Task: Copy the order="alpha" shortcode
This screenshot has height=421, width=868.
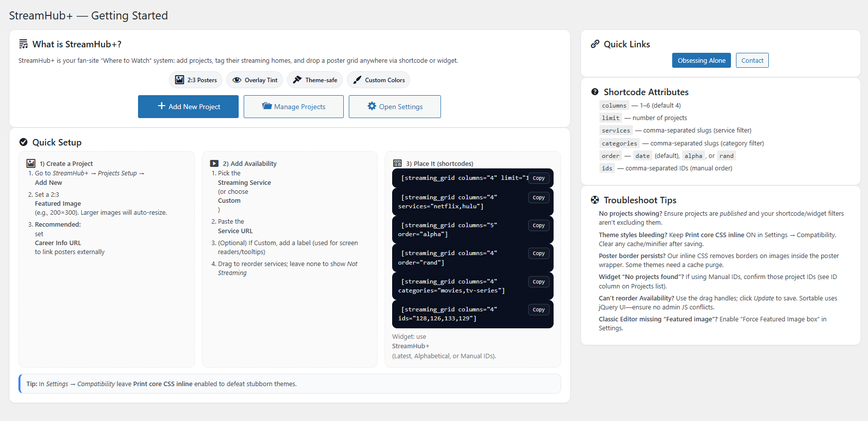Action: click(x=539, y=226)
